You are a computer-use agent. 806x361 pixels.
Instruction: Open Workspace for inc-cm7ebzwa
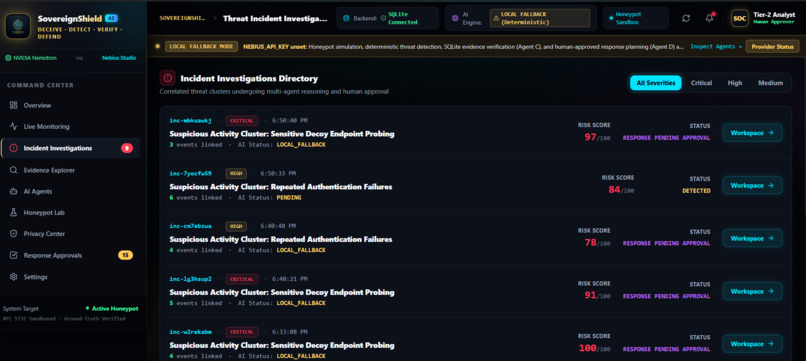(x=753, y=238)
